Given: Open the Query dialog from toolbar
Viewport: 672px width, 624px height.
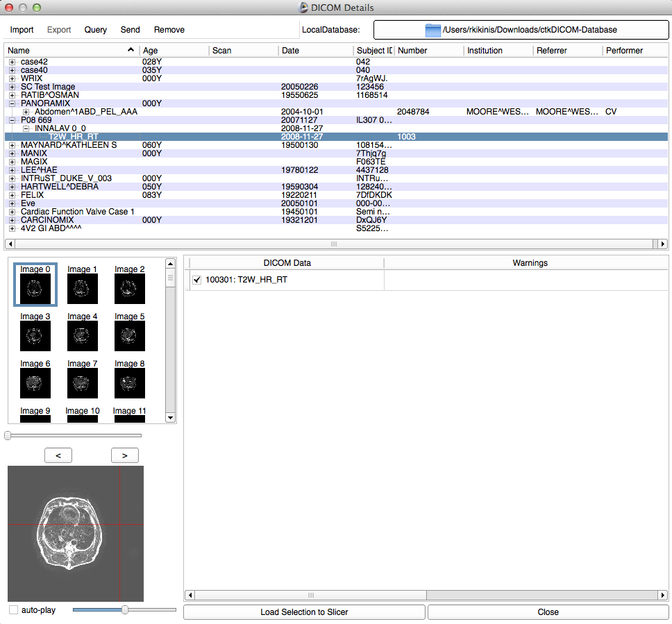Looking at the screenshot, I should click(x=96, y=30).
